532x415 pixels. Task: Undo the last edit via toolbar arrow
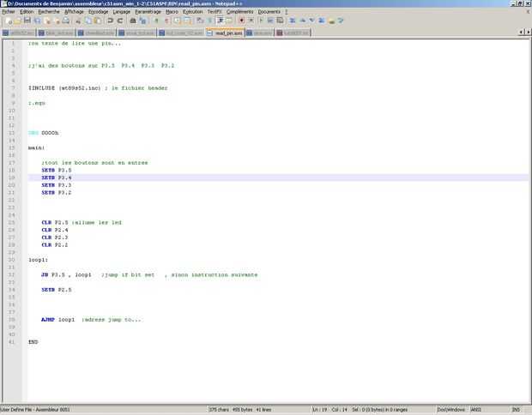click(x=111, y=21)
